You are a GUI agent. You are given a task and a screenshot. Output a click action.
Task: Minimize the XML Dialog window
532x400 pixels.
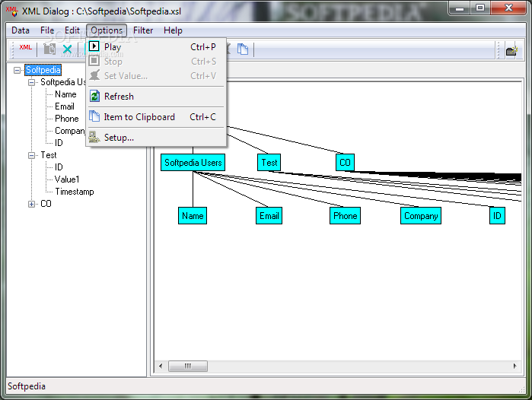pos(460,8)
